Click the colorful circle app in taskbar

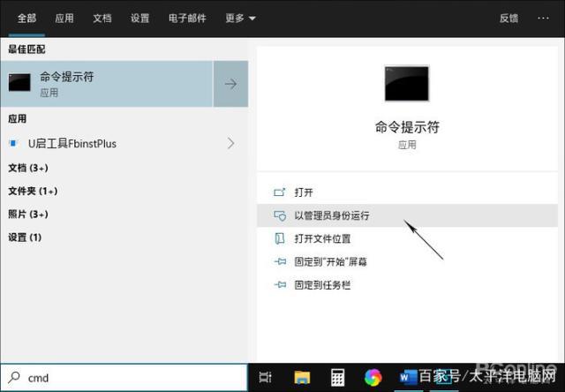(373, 378)
